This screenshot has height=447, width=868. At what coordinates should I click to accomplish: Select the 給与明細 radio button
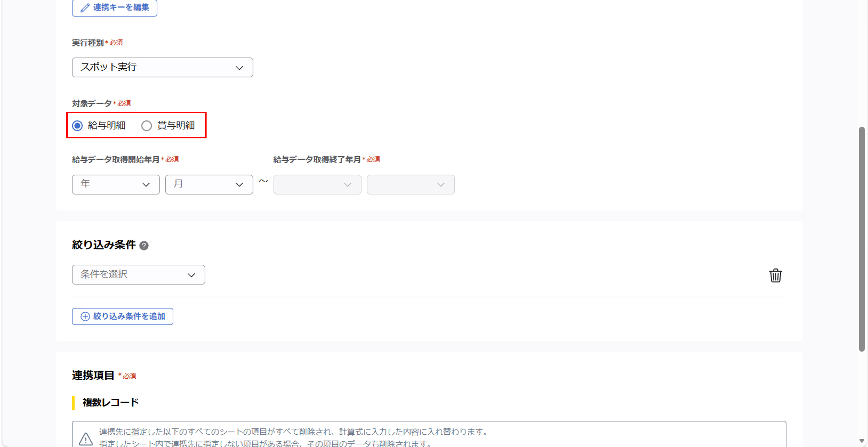[x=77, y=126]
